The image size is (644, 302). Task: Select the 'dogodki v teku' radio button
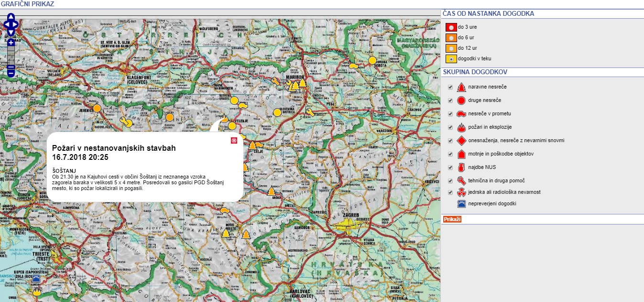click(451, 59)
